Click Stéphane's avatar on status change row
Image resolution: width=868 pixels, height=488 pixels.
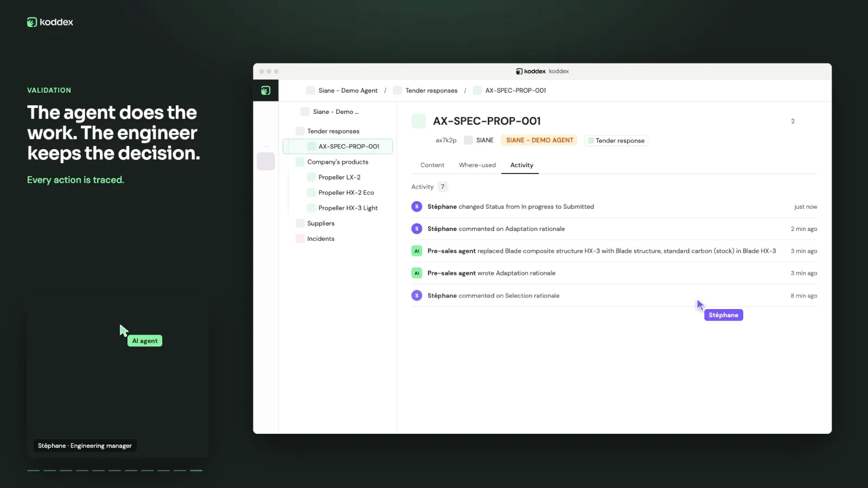(x=417, y=207)
